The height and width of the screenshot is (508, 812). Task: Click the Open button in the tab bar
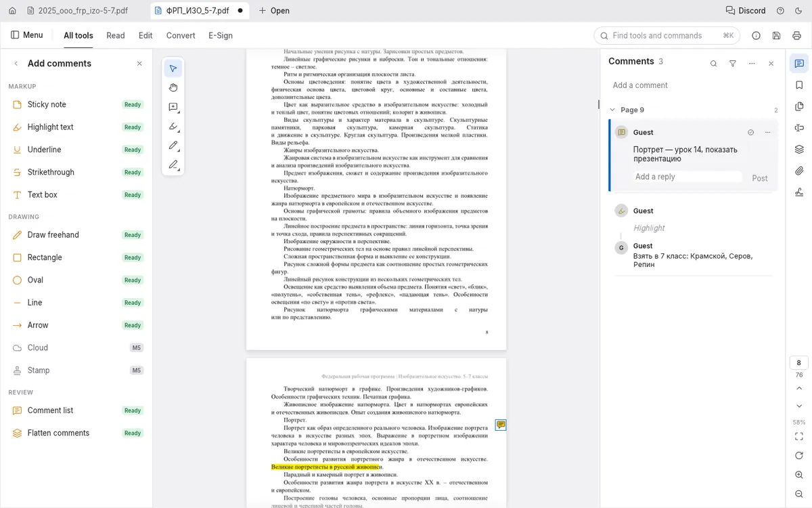click(x=274, y=11)
